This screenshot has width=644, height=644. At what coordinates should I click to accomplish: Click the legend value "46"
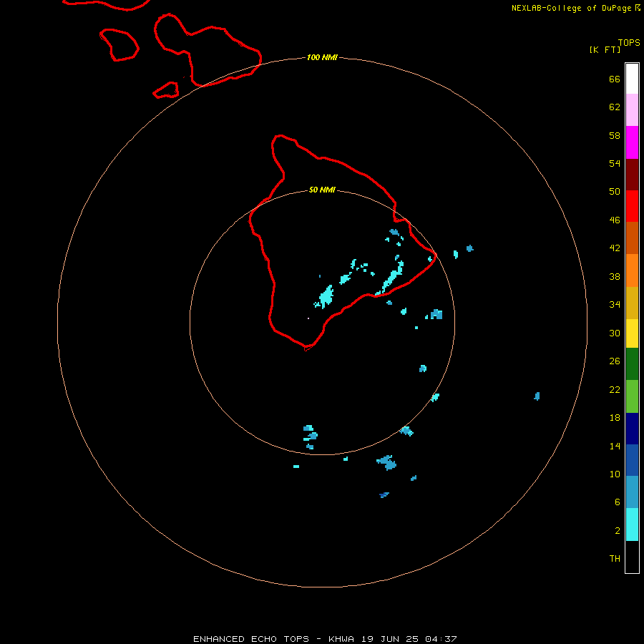coord(615,220)
